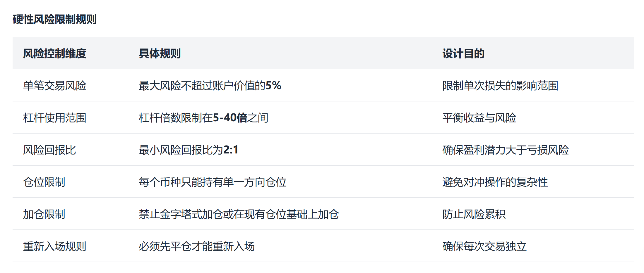Select the 平衡收益与风险 cell
The image size is (644, 273).
click(479, 118)
